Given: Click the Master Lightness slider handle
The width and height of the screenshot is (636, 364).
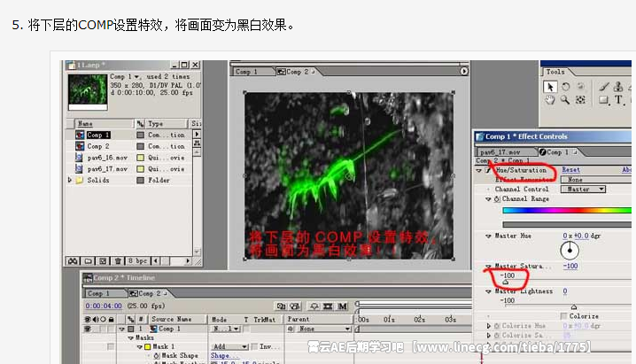Looking at the screenshot, I should [x=573, y=307].
